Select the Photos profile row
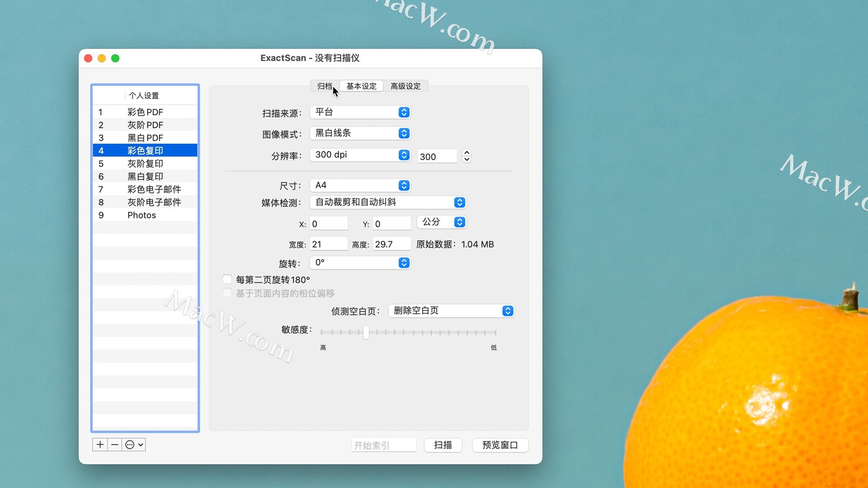This screenshot has height=488, width=868. click(145, 215)
